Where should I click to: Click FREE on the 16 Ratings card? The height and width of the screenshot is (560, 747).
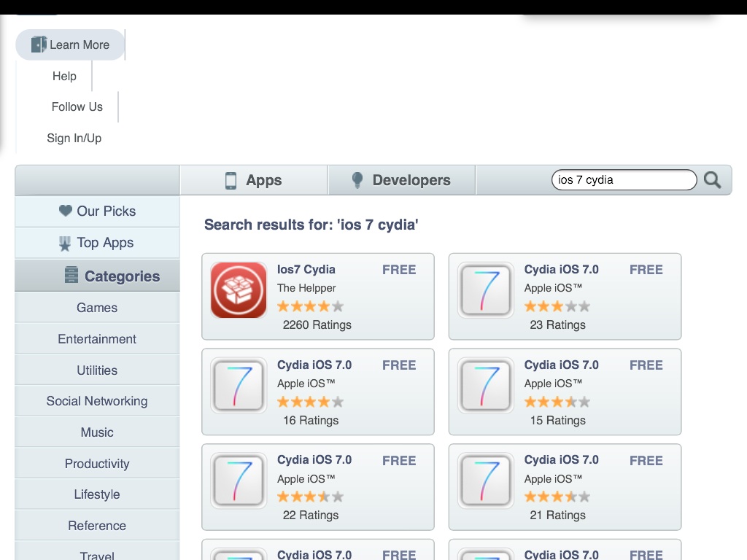399,365
